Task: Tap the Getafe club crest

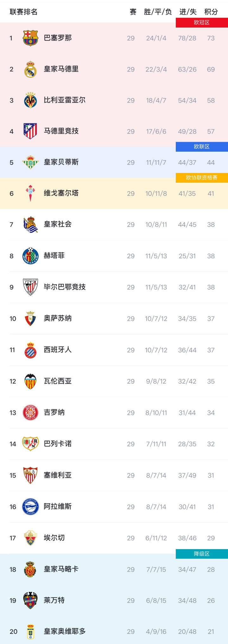Action: tap(30, 256)
